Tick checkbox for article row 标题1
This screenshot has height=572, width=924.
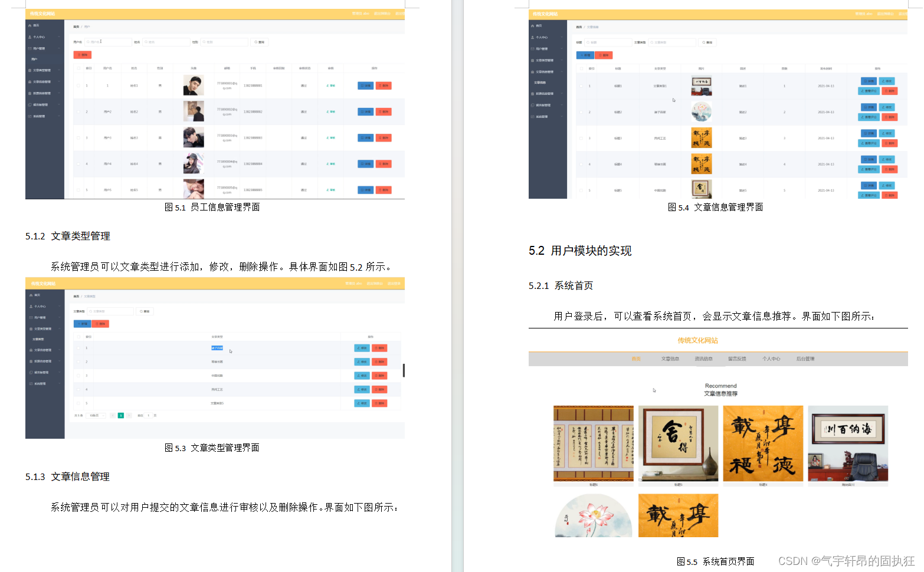[x=581, y=86]
